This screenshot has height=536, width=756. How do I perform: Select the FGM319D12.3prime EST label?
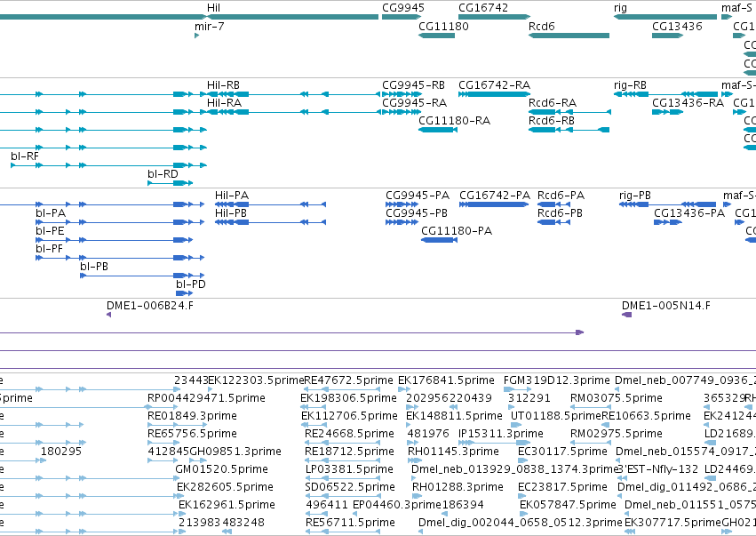pyautogui.click(x=557, y=380)
